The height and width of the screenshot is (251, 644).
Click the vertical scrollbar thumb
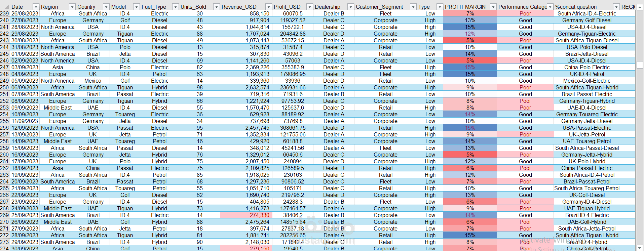coord(640,65)
